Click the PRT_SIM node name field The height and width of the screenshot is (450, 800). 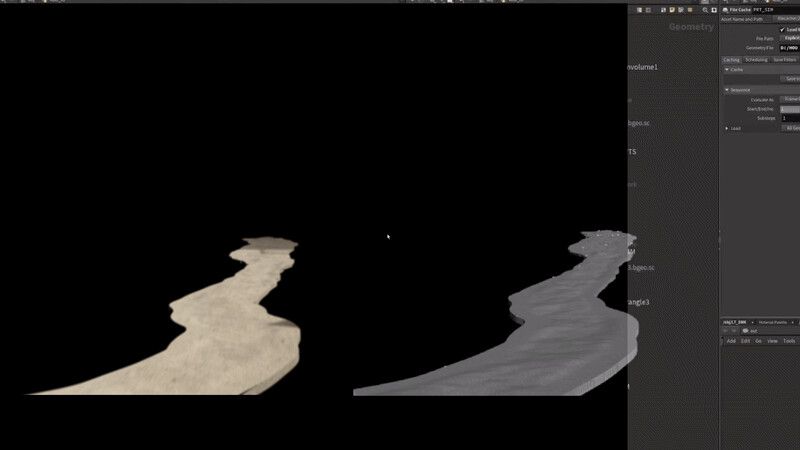[x=776, y=10]
